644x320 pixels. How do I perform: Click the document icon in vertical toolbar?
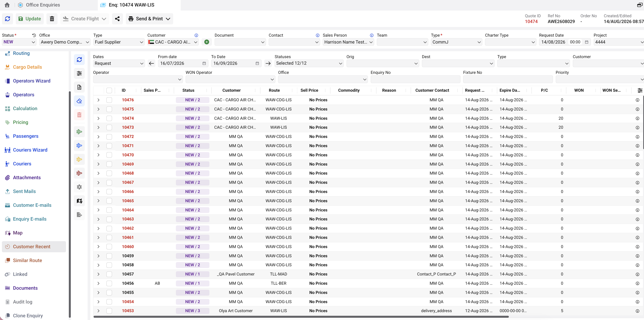(79, 87)
